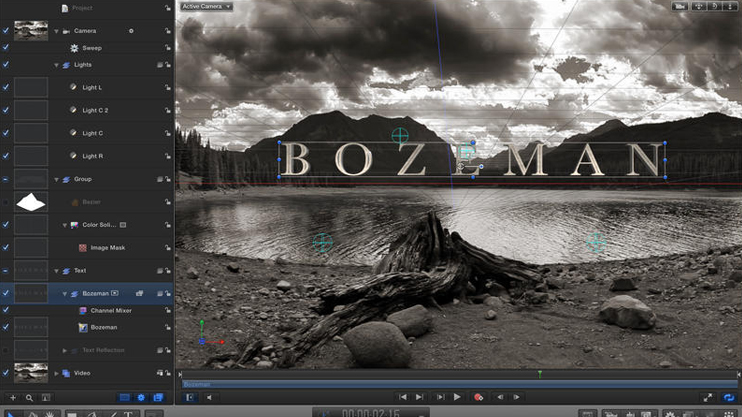This screenshot has width=742, height=417.
Task: Click the Sweep behavior gear icon
Action: 74,48
